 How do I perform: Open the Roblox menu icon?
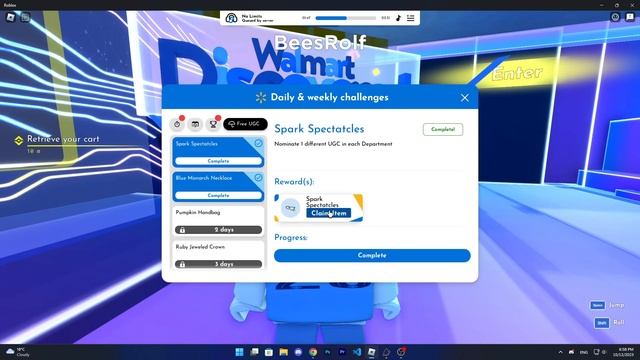[x=11, y=17]
